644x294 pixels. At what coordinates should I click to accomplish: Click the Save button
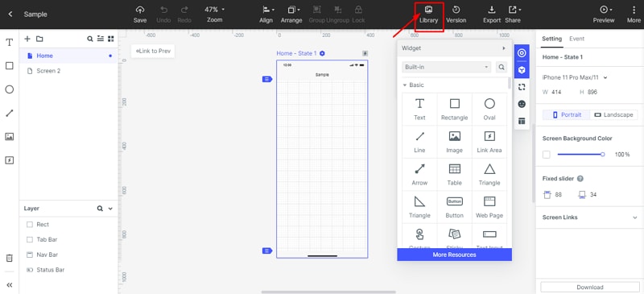click(x=140, y=14)
